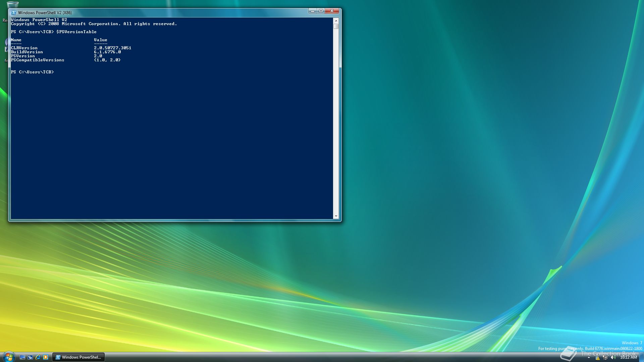
Task: Launch Internet Explorer from quick launch
Action: [38, 357]
